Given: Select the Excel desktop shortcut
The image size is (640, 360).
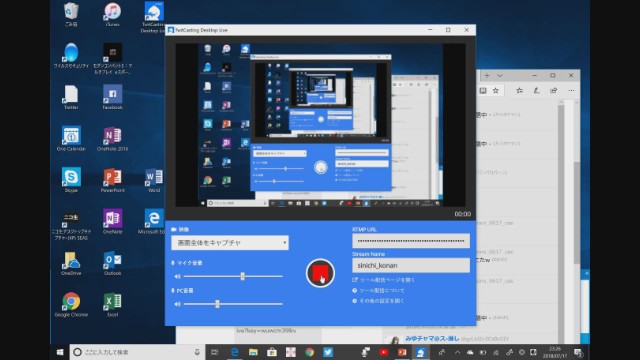Looking at the screenshot, I should [x=112, y=304].
